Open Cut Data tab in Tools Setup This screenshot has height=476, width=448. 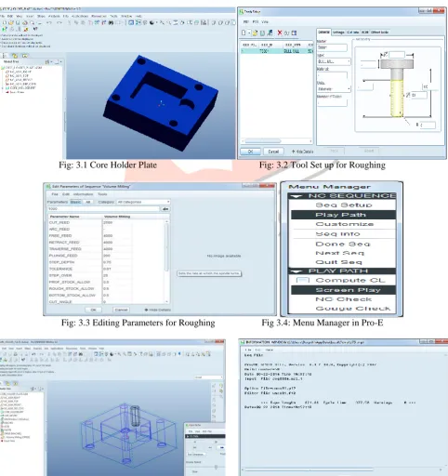click(x=353, y=33)
